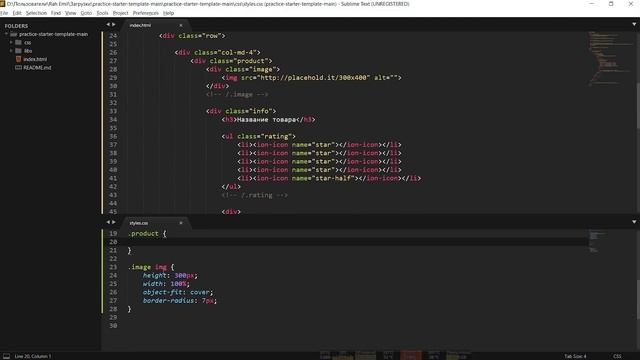Click the FOLDERS sidebar heading
Viewport: 640px width, 360px height.
pyautogui.click(x=16, y=26)
